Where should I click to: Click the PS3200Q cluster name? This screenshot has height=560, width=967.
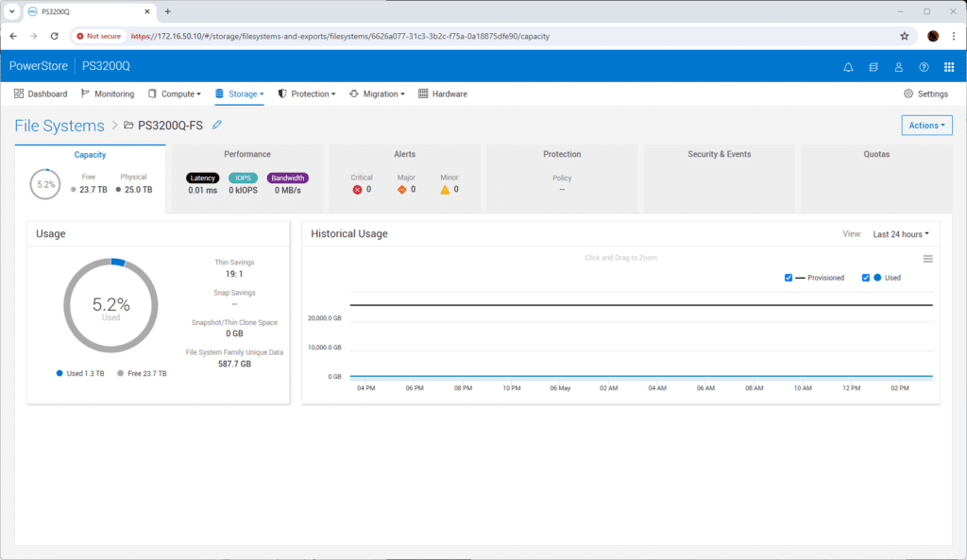pyautogui.click(x=106, y=66)
